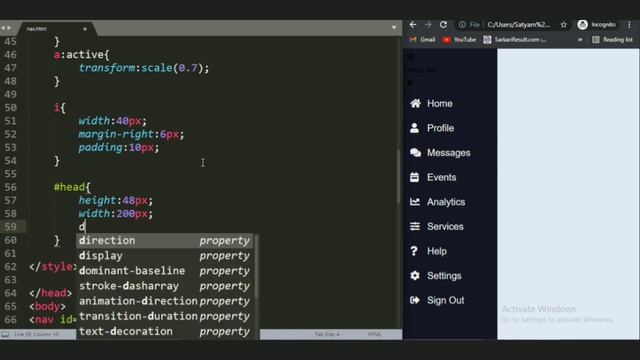Open the editor tab list dropdown arrow
This screenshot has width=640, height=360.
[x=394, y=28]
